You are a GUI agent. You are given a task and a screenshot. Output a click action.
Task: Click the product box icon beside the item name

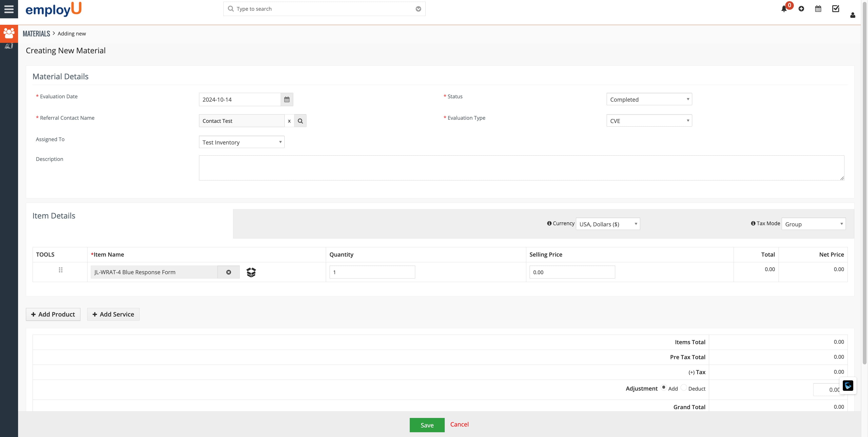click(x=251, y=272)
